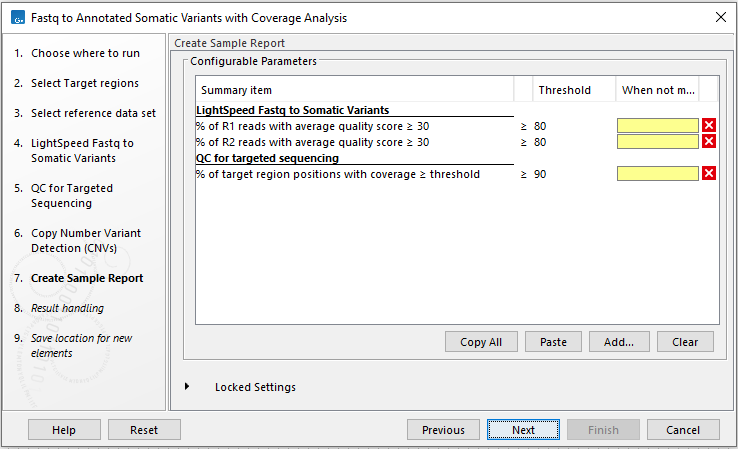Image resolution: width=738 pixels, height=449 pixels.
Task: Select step 3 Select reference data set
Action: 93,113
